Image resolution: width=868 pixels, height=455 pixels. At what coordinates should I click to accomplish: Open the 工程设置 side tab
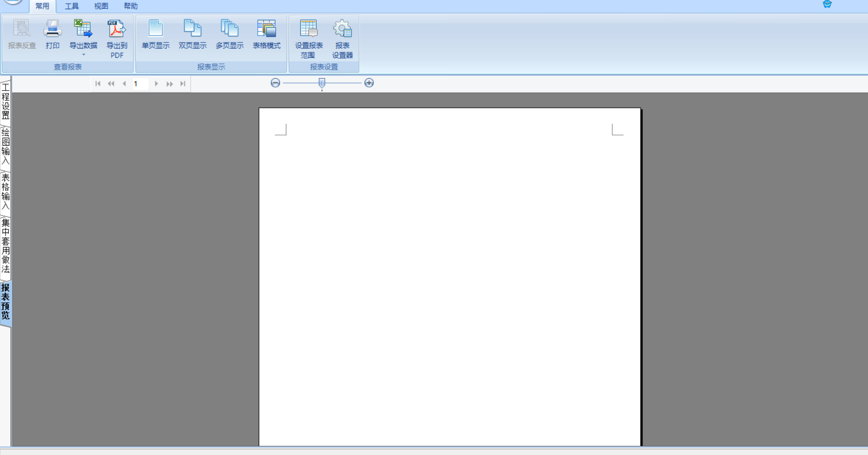click(6, 101)
